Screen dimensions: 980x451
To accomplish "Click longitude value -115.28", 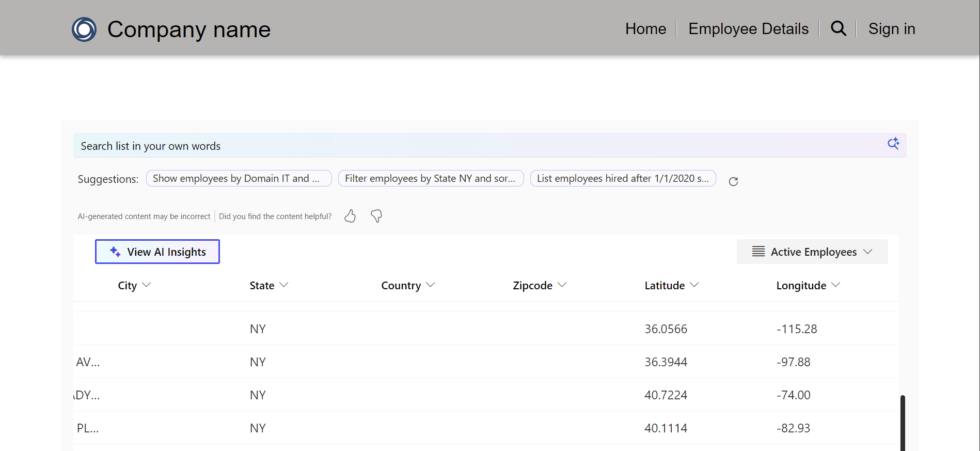I will click(797, 329).
